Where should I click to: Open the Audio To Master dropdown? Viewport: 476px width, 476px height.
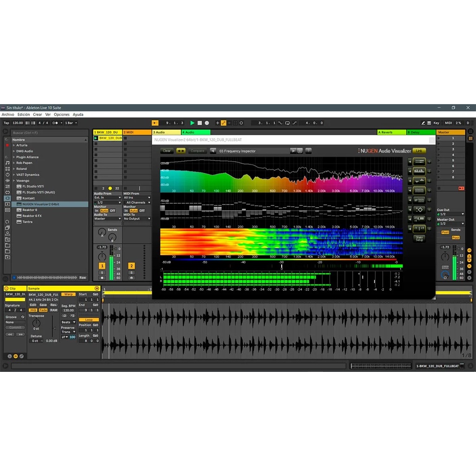click(x=107, y=218)
